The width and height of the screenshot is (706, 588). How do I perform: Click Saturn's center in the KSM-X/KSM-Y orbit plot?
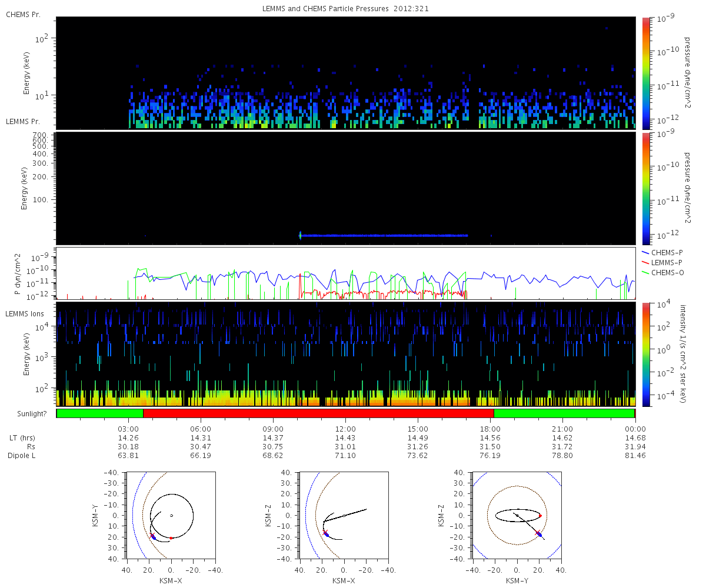(x=171, y=516)
